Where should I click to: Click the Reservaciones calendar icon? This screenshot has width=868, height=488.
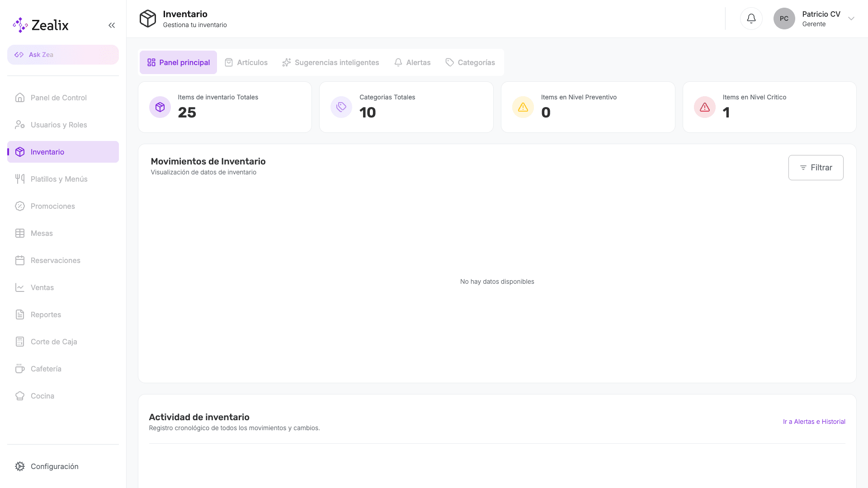pyautogui.click(x=20, y=260)
